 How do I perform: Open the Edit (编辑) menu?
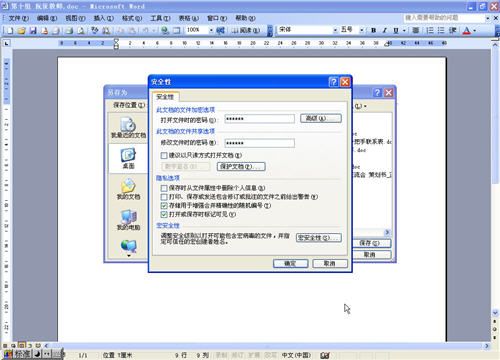click(x=47, y=18)
